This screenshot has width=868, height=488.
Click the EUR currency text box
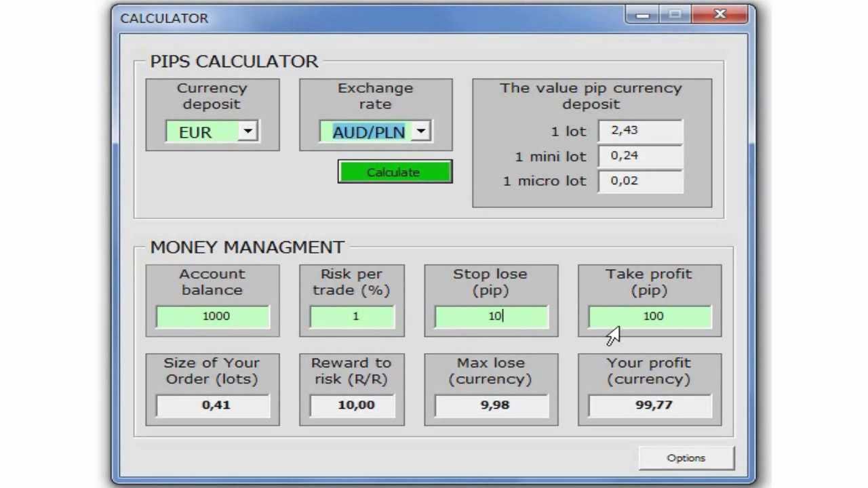click(202, 132)
